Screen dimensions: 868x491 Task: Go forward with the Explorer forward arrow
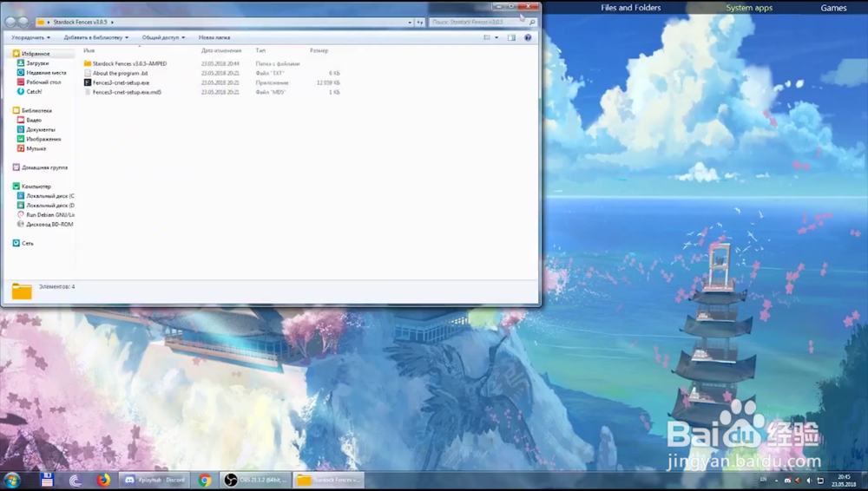(23, 23)
